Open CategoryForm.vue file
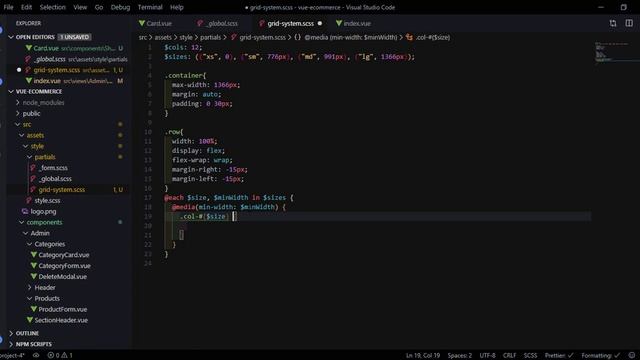640x360 pixels. pyautogui.click(x=64, y=266)
